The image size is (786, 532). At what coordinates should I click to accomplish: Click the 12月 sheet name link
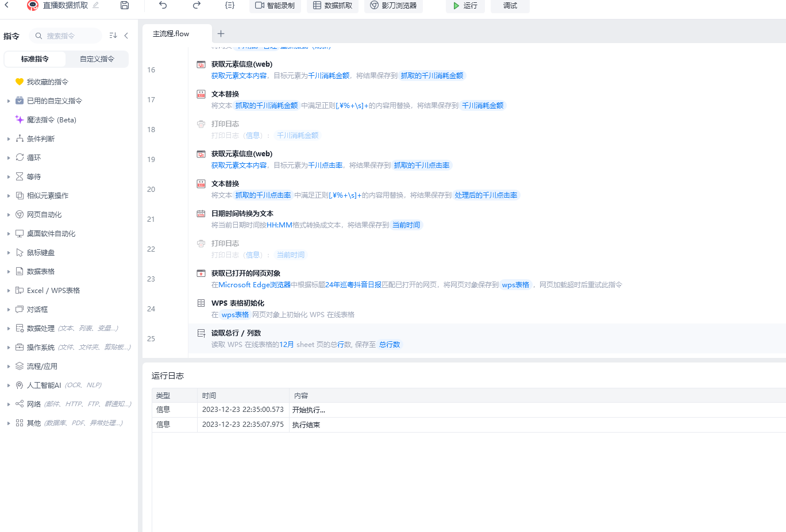point(287,345)
